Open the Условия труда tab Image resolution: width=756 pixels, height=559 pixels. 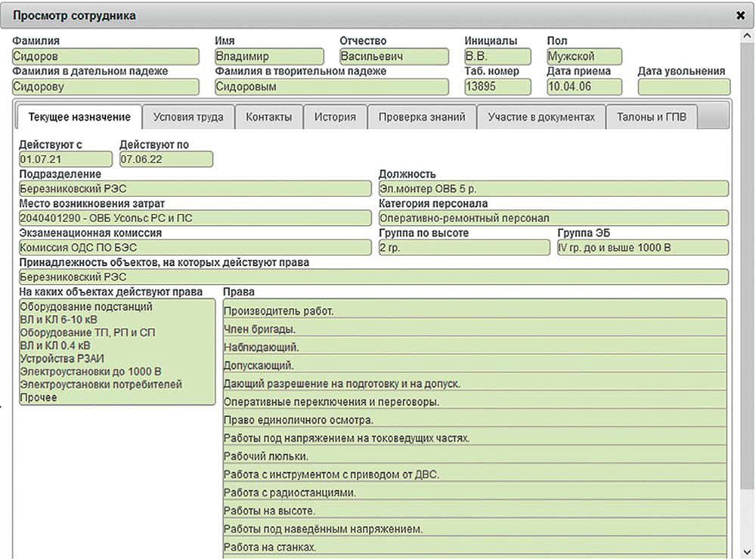[187, 117]
